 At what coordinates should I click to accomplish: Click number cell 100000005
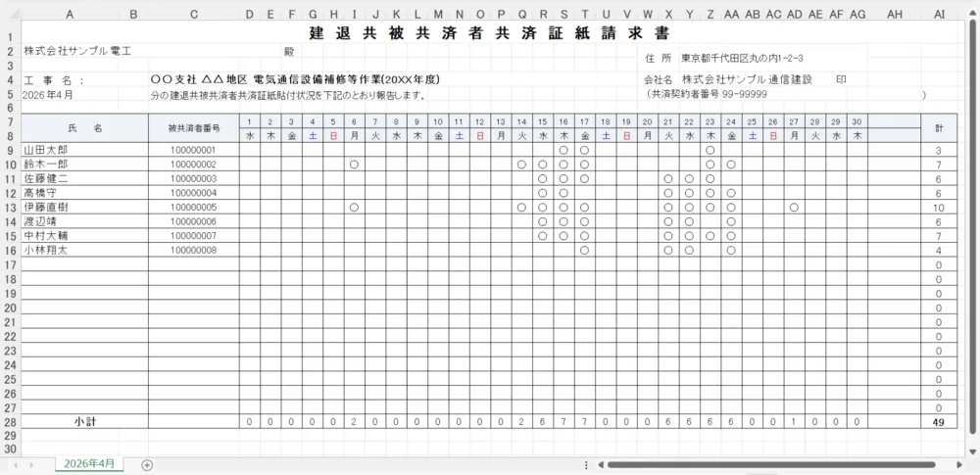pos(194,208)
